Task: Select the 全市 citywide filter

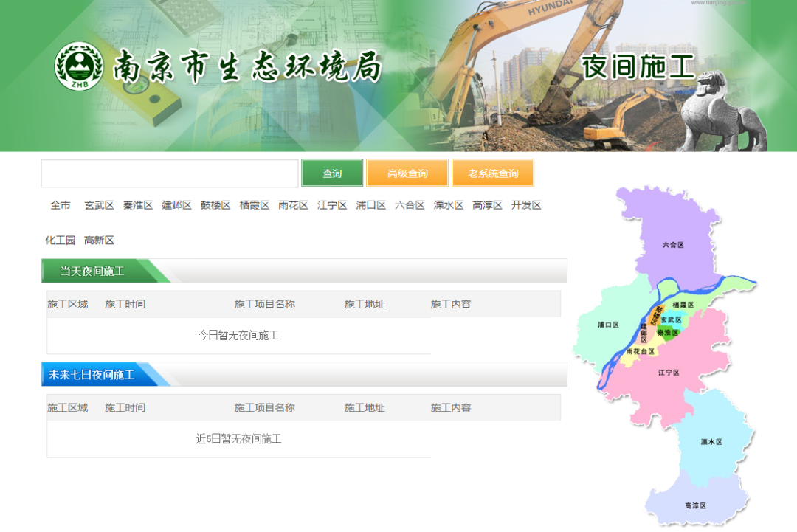Action: click(x=61, y=205)
